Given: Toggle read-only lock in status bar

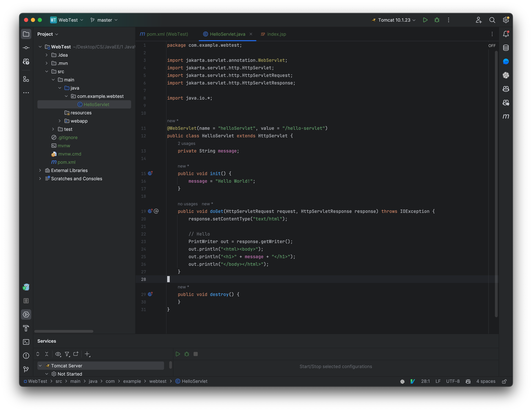Looking at the screenshot, I should click(504, 381).
